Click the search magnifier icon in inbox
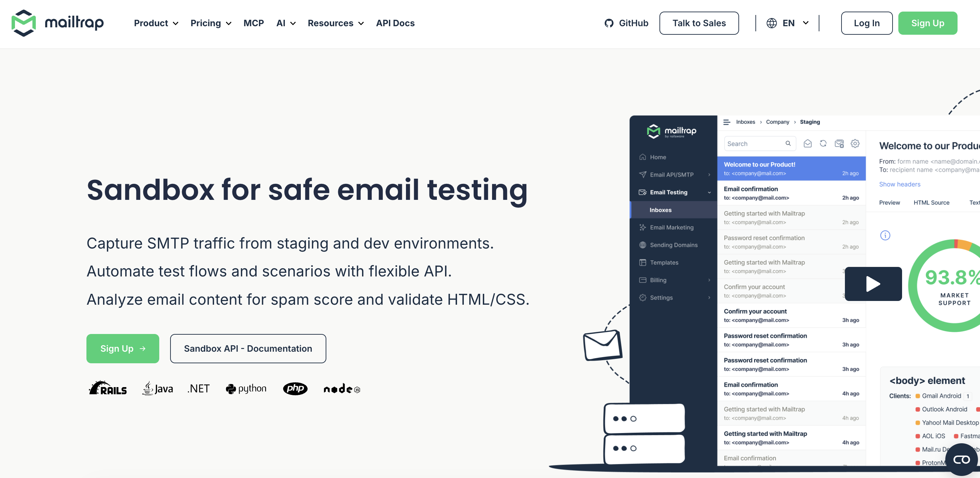This screenshot has width=980, height=478. click(x=788, y=143)
